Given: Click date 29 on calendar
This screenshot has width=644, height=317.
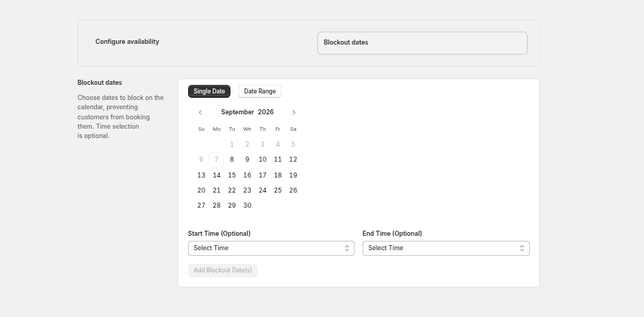Looking at the screenshot, I should click(232, 206).
